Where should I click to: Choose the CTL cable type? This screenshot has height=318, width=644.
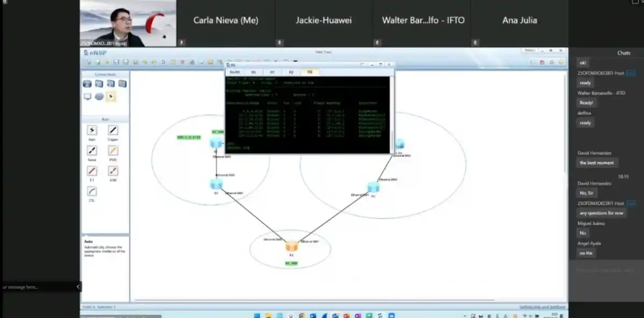[x=92, y=191]
